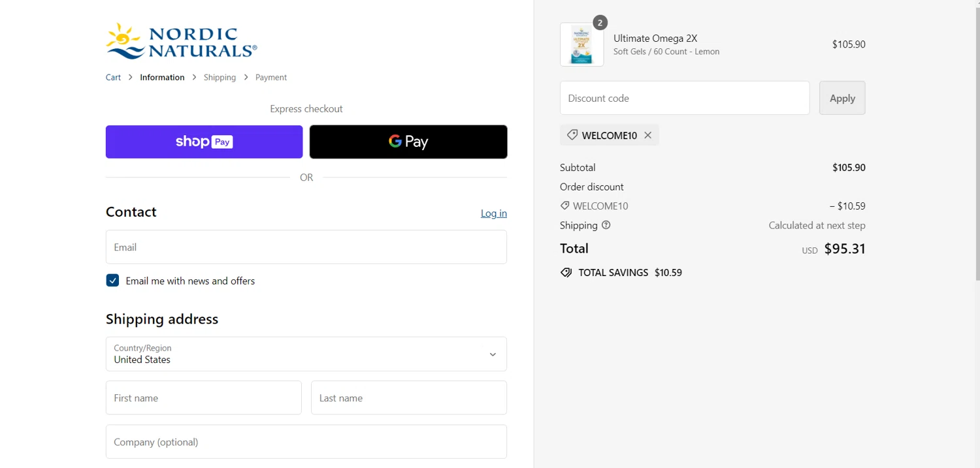Remove the WELCOME10 discount code with the X
This screenshot has height=468, width=980.
647,135
